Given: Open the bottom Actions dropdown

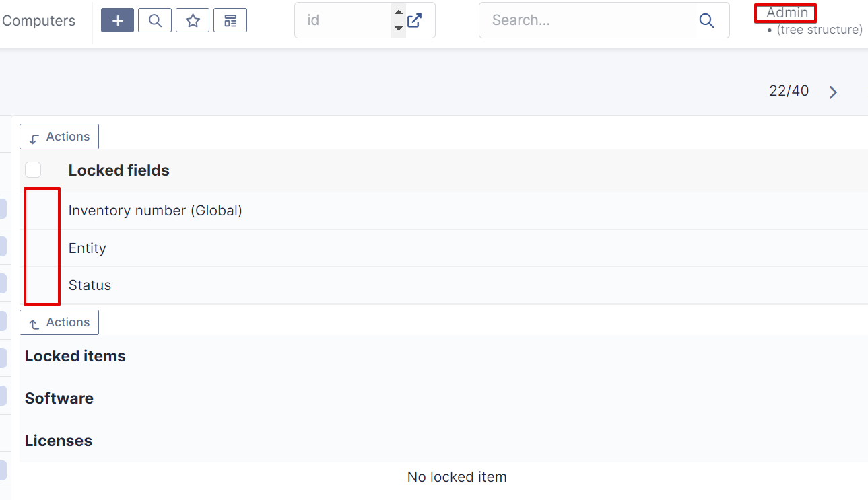Looking at the screenshot, I should 59,322.
